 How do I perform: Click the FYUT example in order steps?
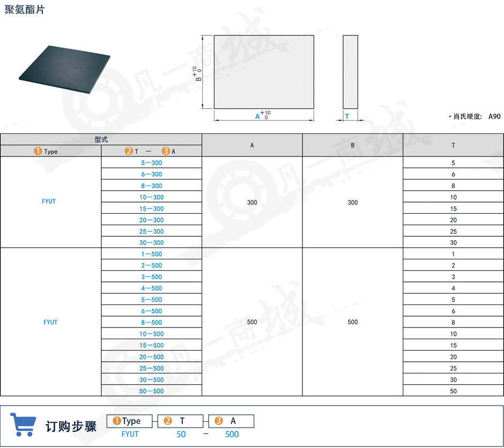click(130, 434)
